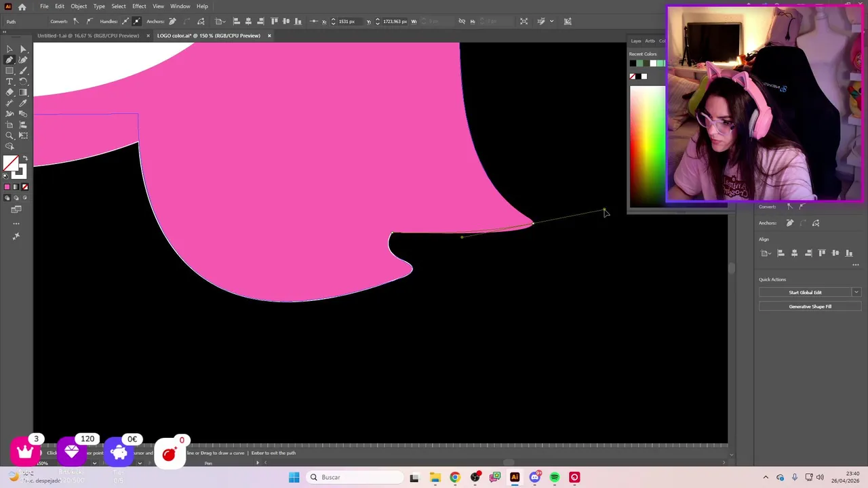Screen dimensions: 868x488
Task: Open the Help menu
Action: 202,6
